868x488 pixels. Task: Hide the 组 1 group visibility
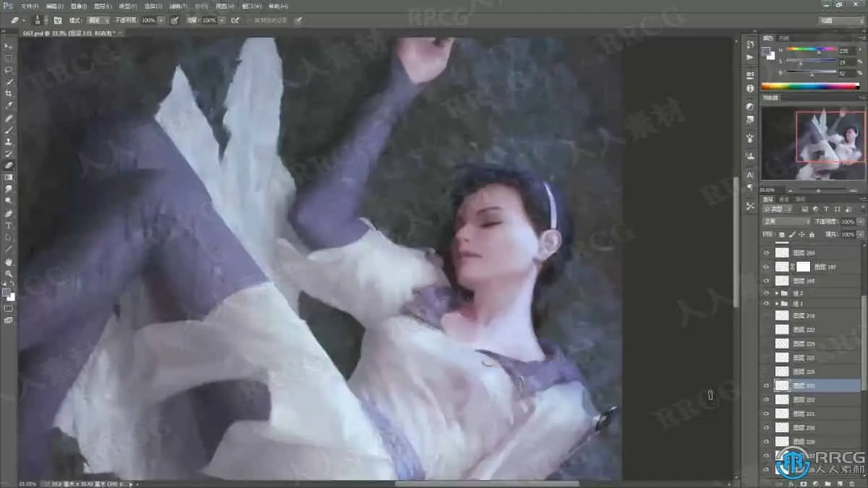(766, 304)
